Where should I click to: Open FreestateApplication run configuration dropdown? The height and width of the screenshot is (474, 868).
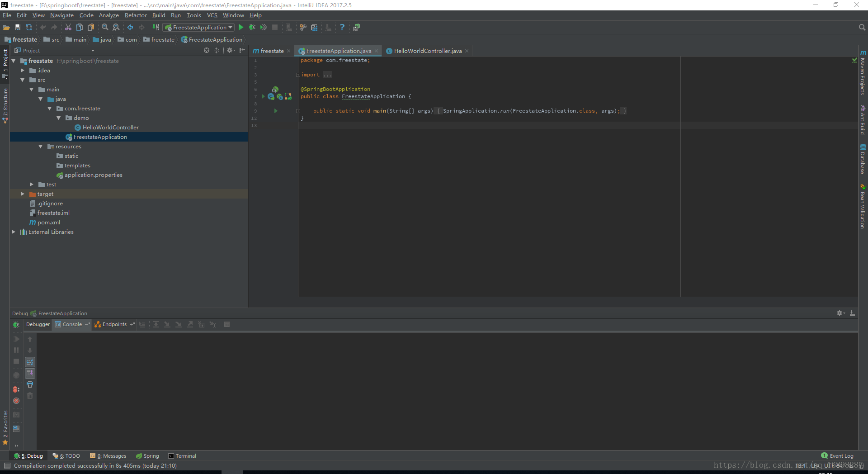pos(198,28)
